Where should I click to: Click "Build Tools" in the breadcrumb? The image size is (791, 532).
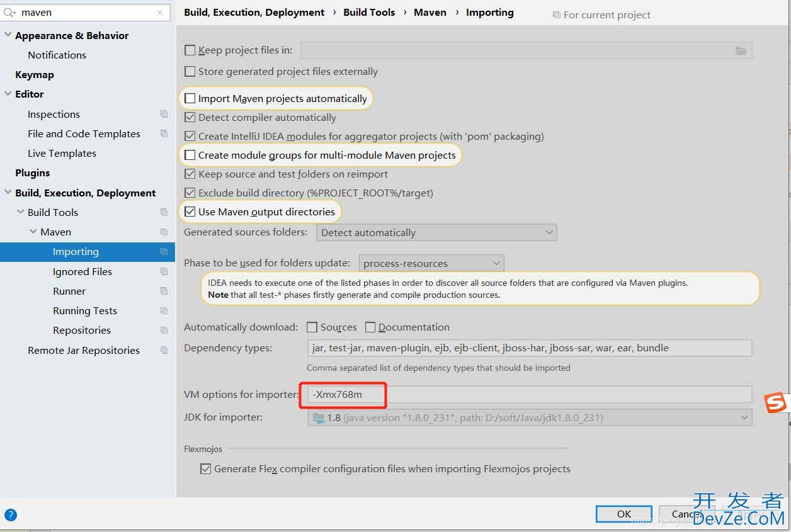pos(369,12)
